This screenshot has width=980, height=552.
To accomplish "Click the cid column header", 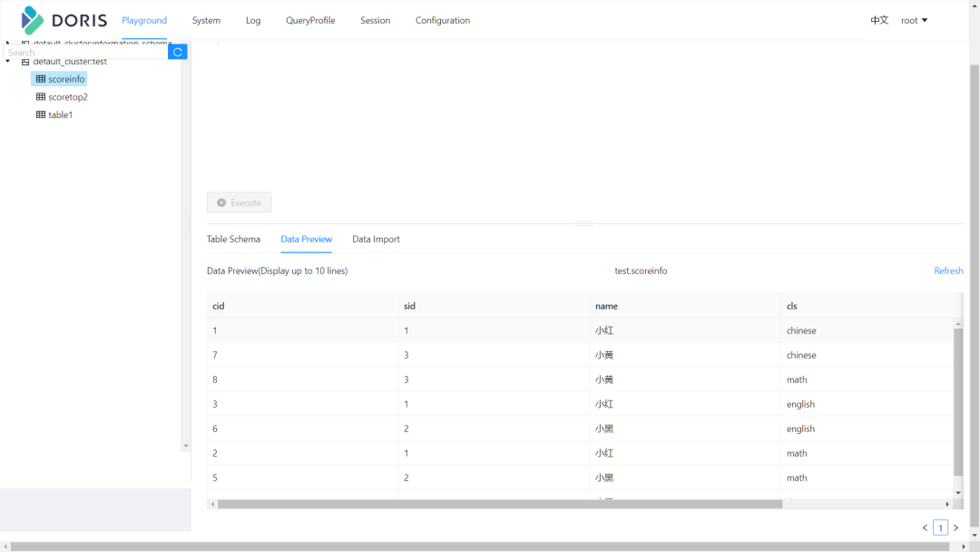I will 302,306.
